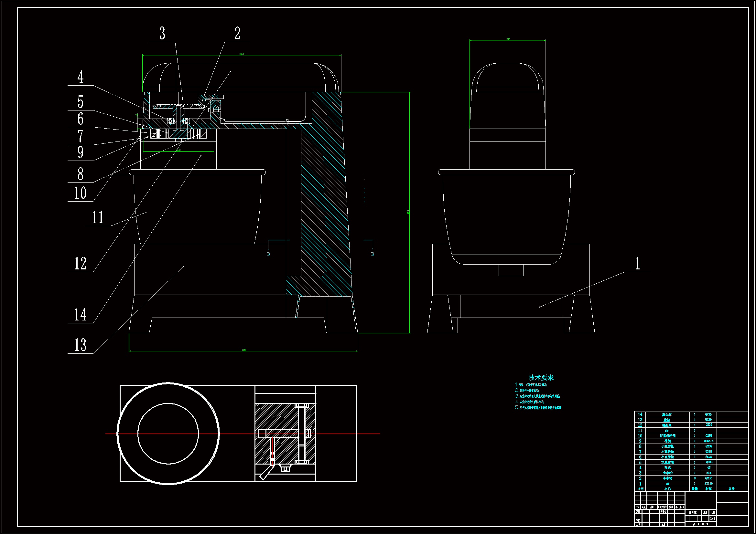Screen dimensions: 756x534
Task: Click the 技术要求 heading text
Action: tap(541, 377)
